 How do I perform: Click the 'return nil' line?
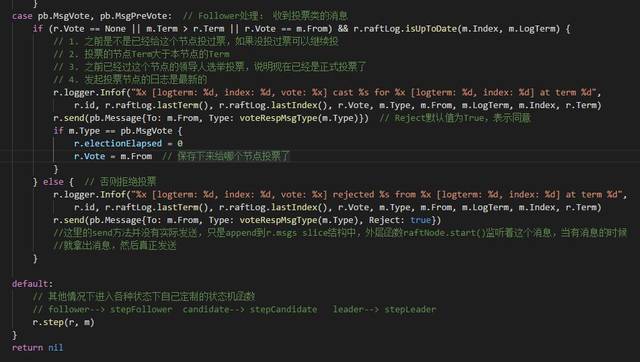[x=38, y=347]
